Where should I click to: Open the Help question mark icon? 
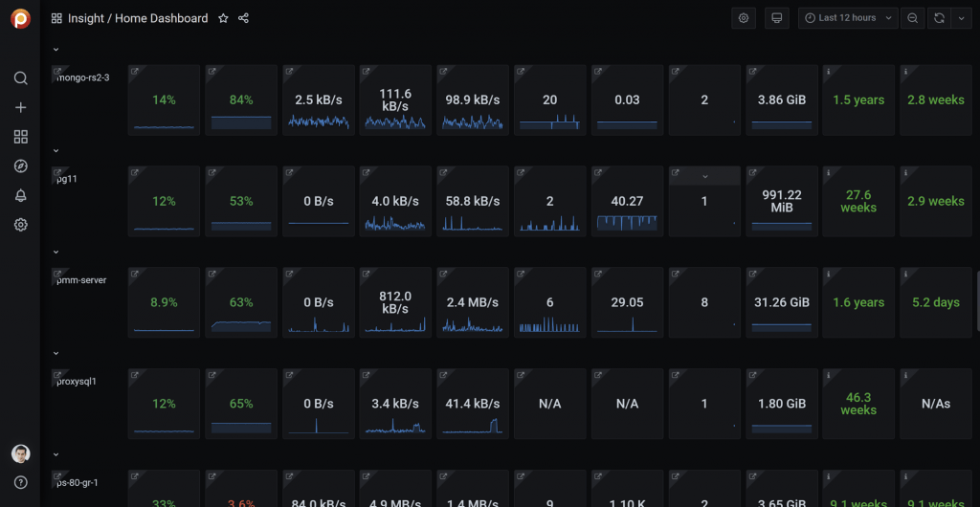click(21, 482)
